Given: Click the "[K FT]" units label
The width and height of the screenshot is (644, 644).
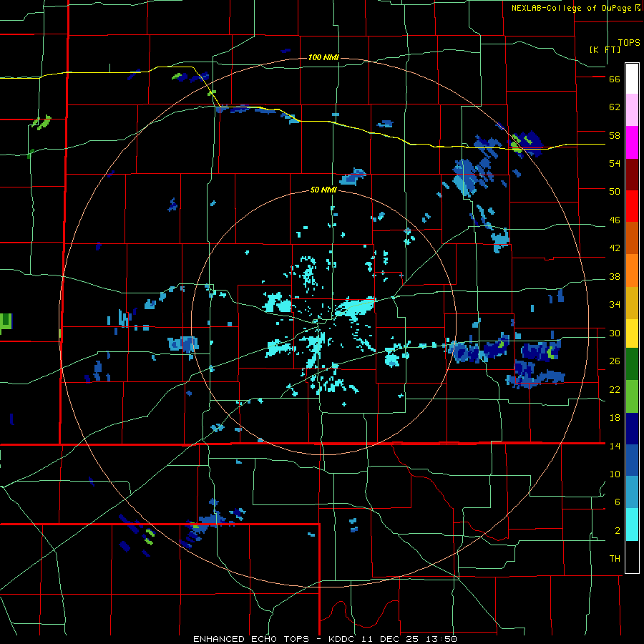Looking at the screenshot, I should (605, 49).
